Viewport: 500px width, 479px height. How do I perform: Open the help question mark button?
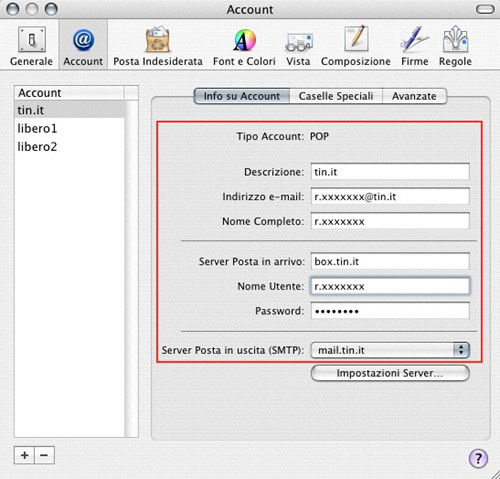(478, 459)
